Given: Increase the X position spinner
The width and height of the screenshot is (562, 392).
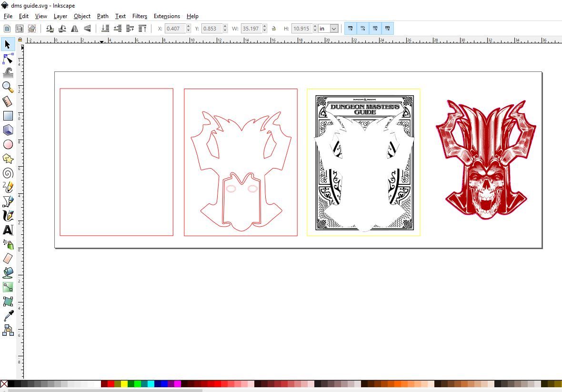Looking at the screenshot, I should (189, 26).
